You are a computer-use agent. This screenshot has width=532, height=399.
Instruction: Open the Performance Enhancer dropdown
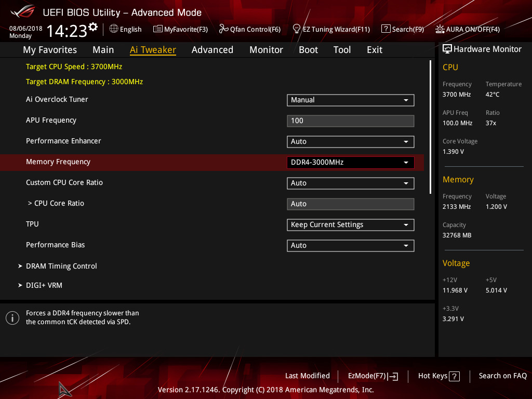pos(351,141)
